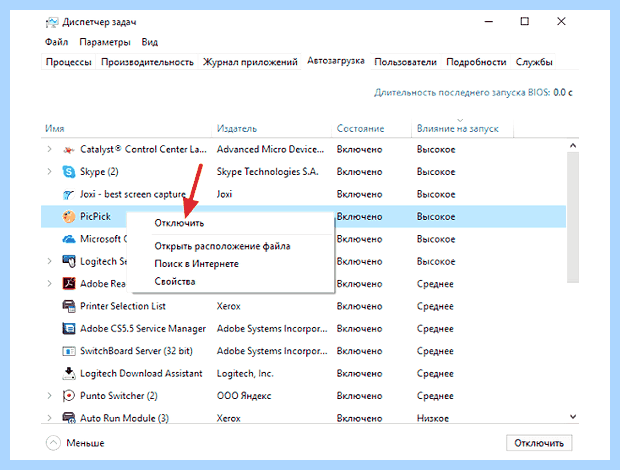Choose Поиск в Интернете in context menu
This screenshot has height=470, width=620.
[233, 264]
